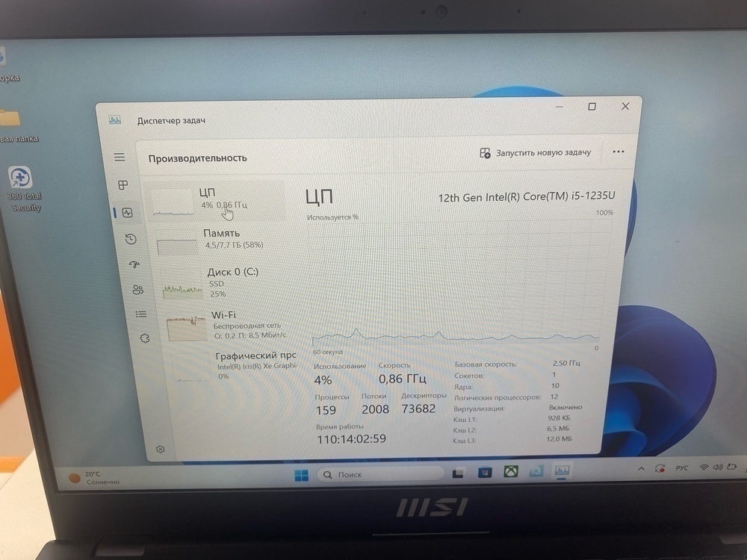The width and height of the screenshot is (747, 560).
Task: Open the App history page icon
Action: click(131, 239)
